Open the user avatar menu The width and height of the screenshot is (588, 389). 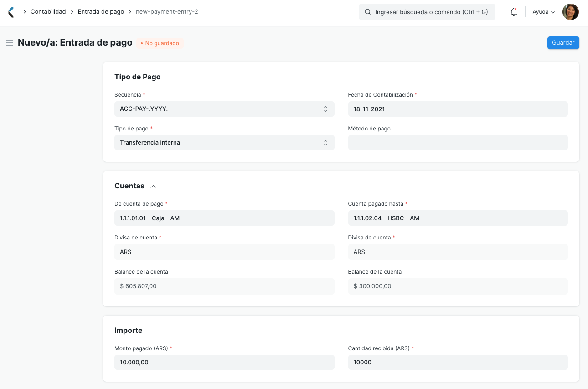(571, 12)
